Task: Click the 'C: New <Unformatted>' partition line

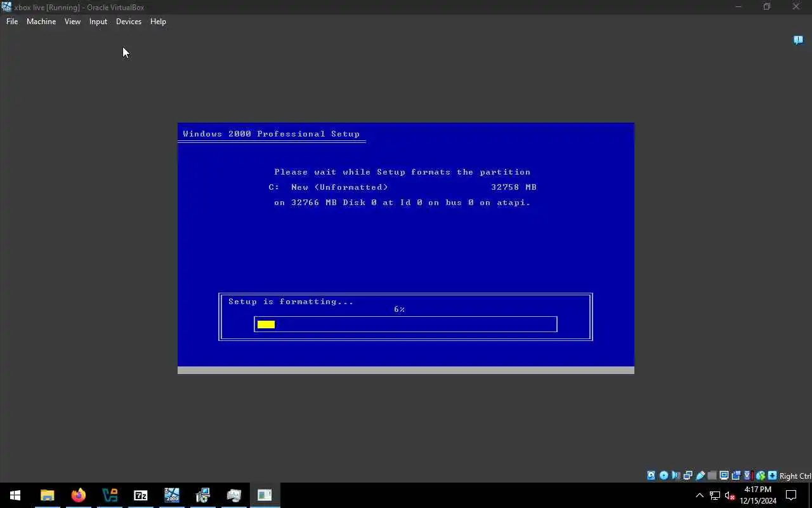Action: (328, 187)
